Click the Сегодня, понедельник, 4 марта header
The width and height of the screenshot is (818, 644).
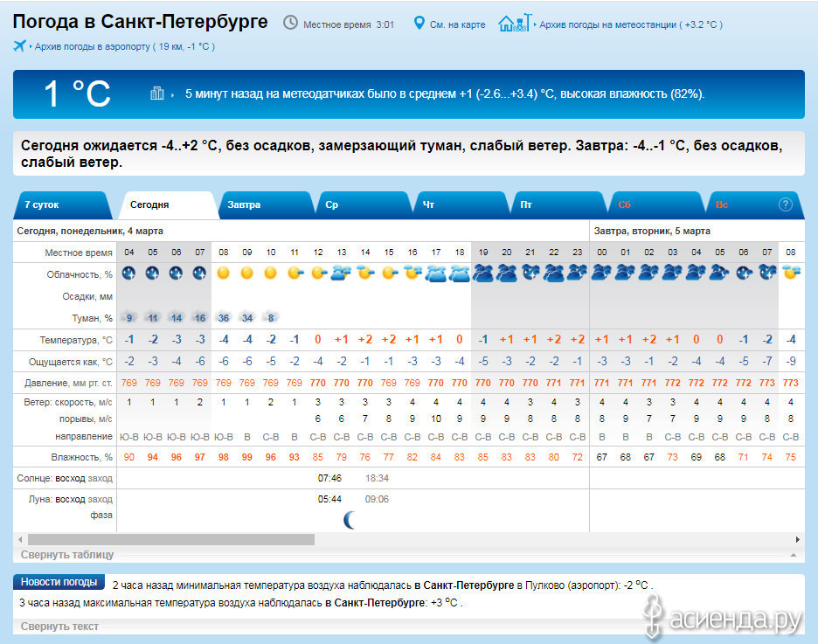(90, 231)
